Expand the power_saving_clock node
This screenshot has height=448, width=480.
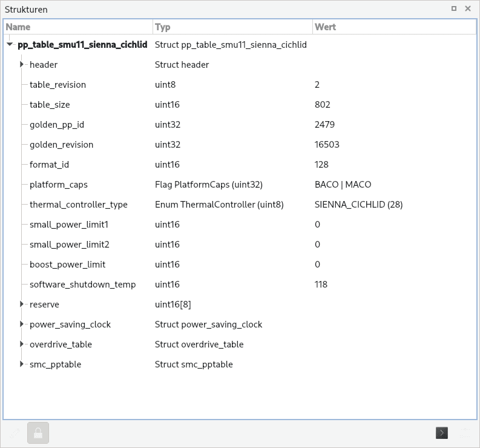(21, 324)
